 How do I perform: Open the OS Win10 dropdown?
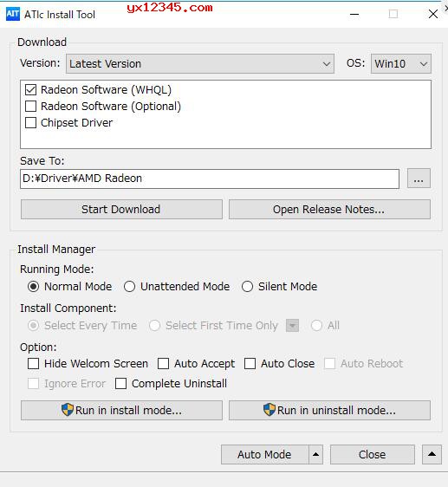tap(401, 63)
